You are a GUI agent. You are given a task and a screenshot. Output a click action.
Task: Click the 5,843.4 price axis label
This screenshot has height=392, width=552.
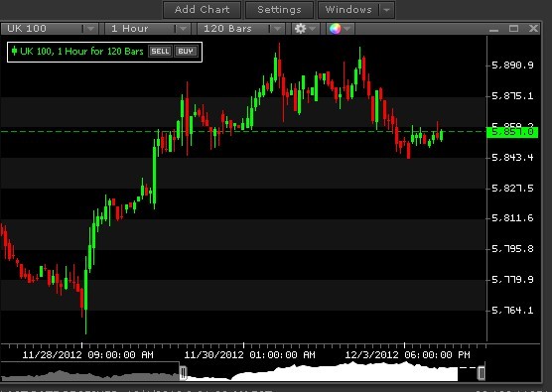512,158
